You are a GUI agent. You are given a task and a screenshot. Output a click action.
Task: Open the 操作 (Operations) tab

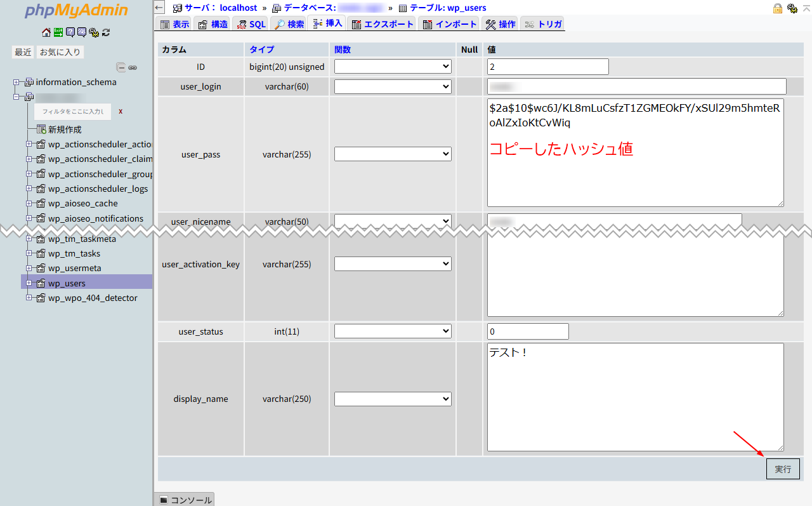click(x=501, y=24)
